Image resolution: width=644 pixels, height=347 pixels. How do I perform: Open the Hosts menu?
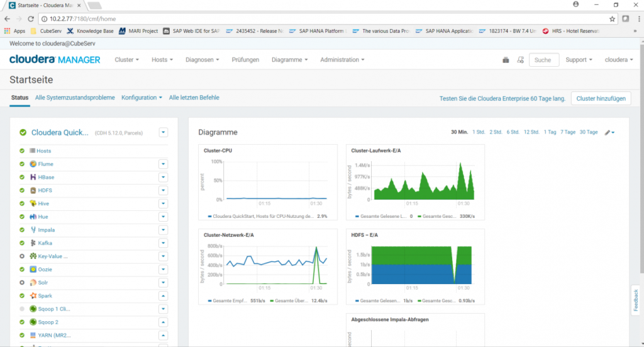click(x=162, y=60)
